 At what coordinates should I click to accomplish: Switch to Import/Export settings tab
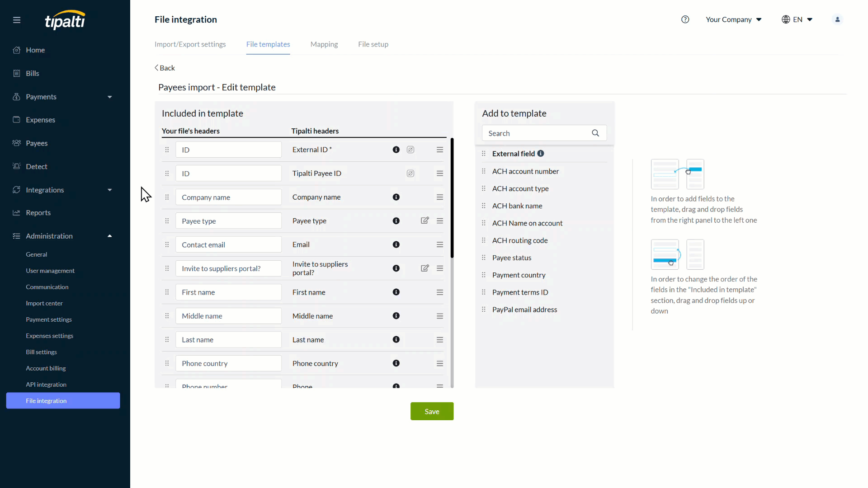[x=190, y=44]
